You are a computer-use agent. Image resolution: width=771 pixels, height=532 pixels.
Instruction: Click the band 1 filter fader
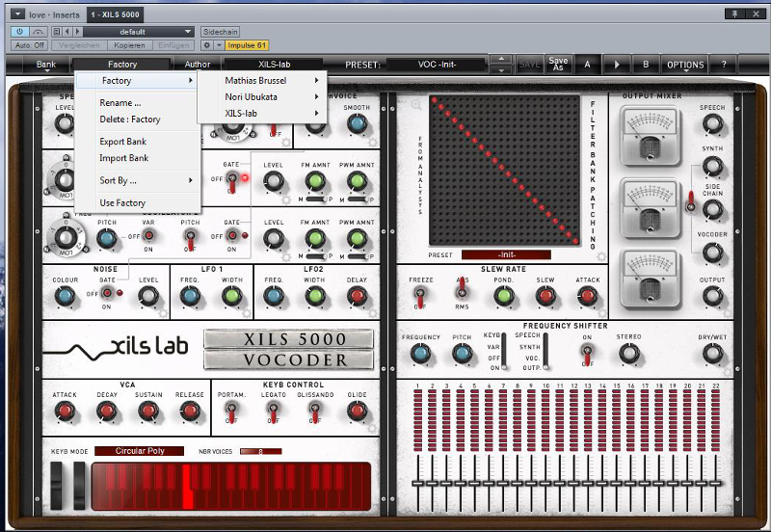pos(418,483)
